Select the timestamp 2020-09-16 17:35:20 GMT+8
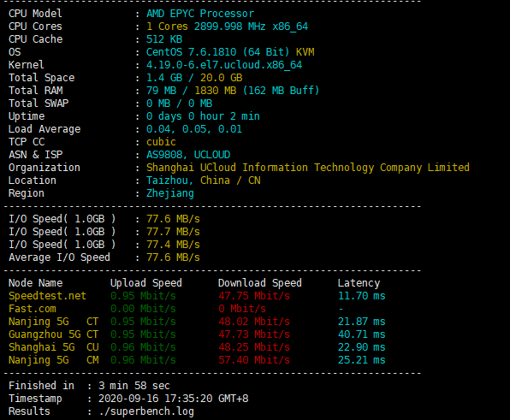 pos(174,399)
